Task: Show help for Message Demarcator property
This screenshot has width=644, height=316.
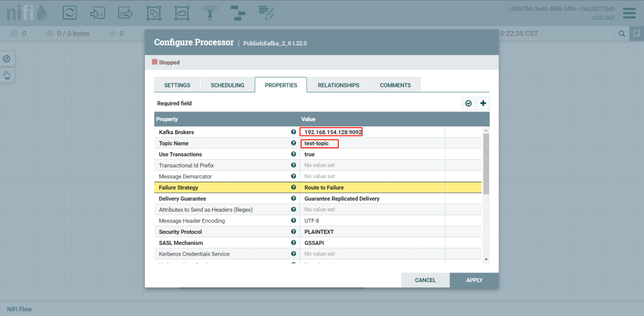Action: pyautogui.click(x=293, y=176)
